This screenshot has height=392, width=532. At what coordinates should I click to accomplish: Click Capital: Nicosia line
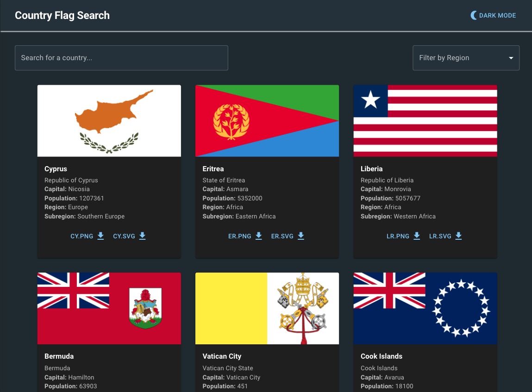[x=67, y=189]
